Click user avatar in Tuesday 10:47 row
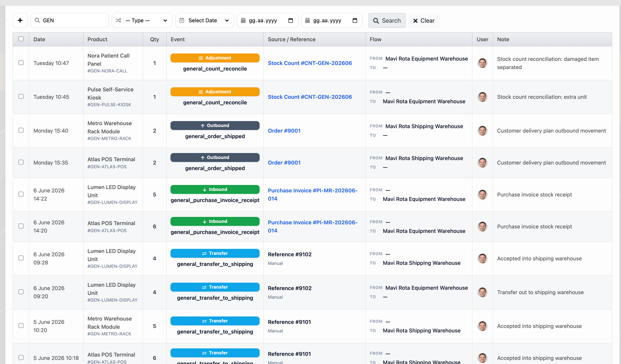The height and width of the screenshot is (364, 621). 482,63
